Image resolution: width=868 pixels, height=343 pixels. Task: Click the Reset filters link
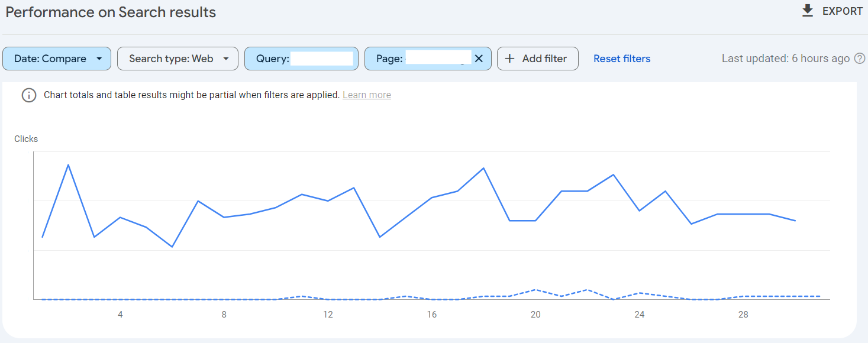pos(622,59)
